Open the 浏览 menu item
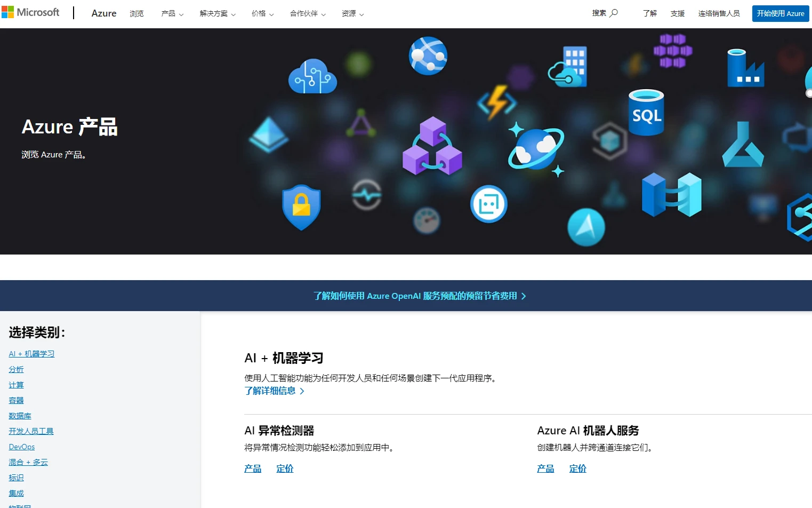 pyautogui.click(x=136, y=13)
